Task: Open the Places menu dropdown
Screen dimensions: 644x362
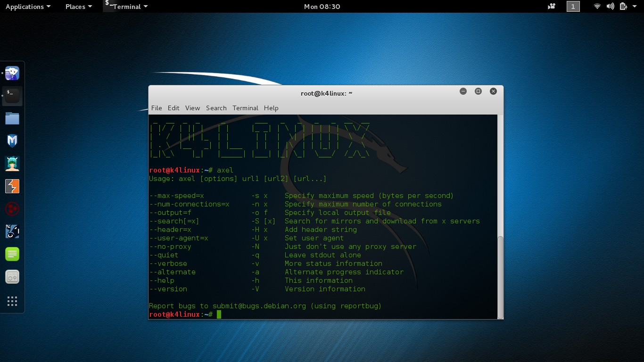Action: pos(78,7)
